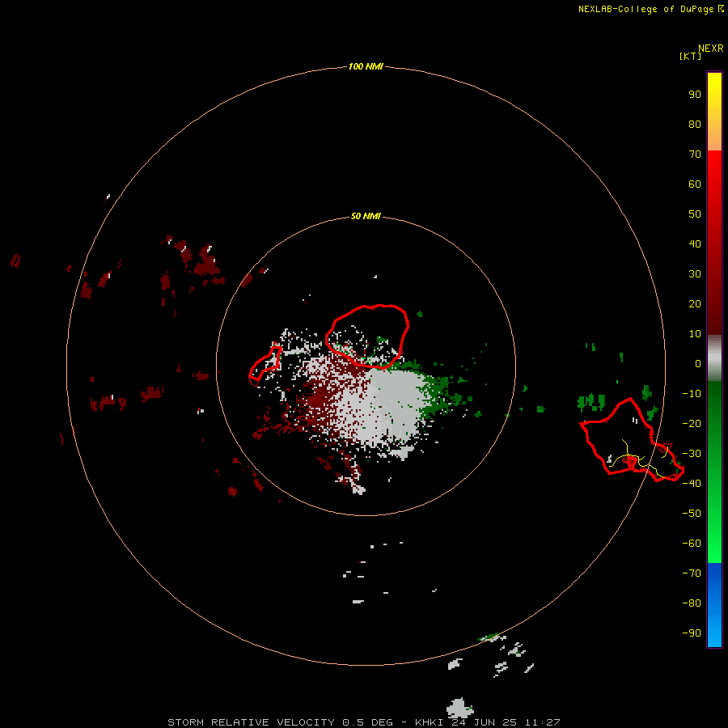This screenshot has height=728, width=728.
Task: Click the 11:27 timestamp in caption
Action: coord(543,722)
